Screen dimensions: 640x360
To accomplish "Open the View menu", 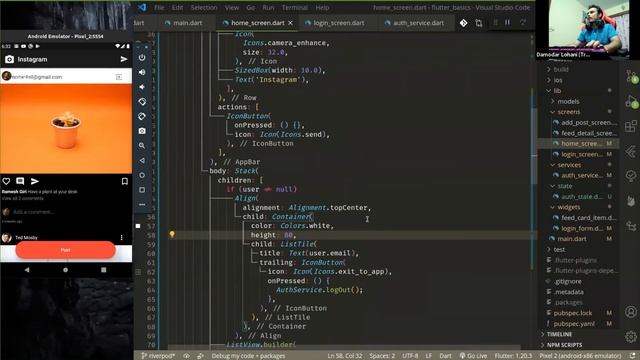I will (x=231, y=7).
